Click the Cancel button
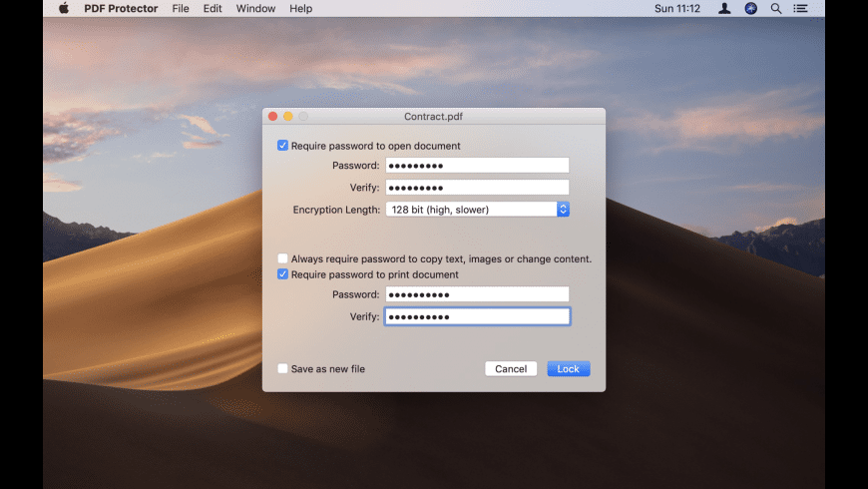This screenshot has height=489, width=868. point(511,369)
